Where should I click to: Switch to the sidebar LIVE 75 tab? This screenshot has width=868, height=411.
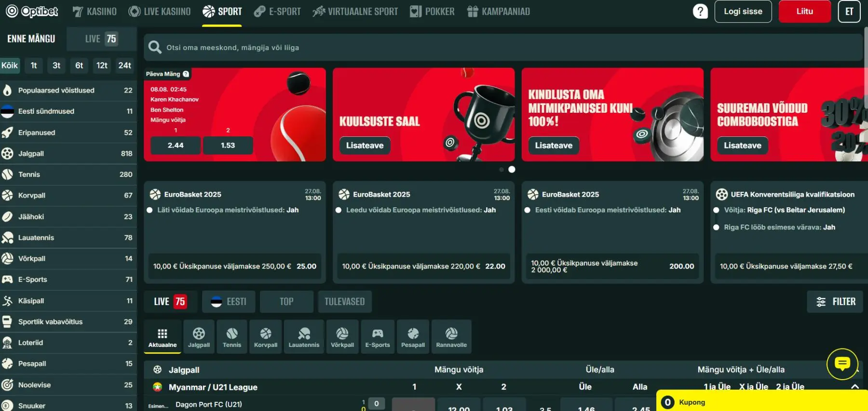click(101, 39)
